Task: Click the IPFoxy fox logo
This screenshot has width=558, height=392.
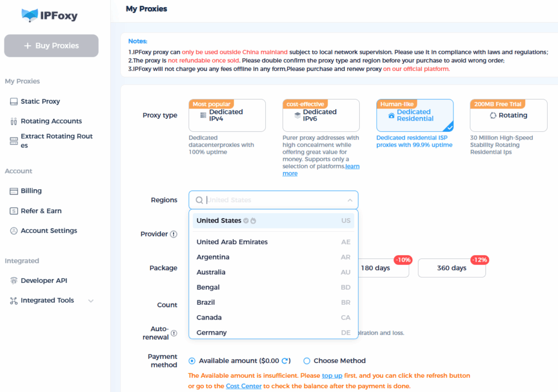Action: [x=30, y=15]
